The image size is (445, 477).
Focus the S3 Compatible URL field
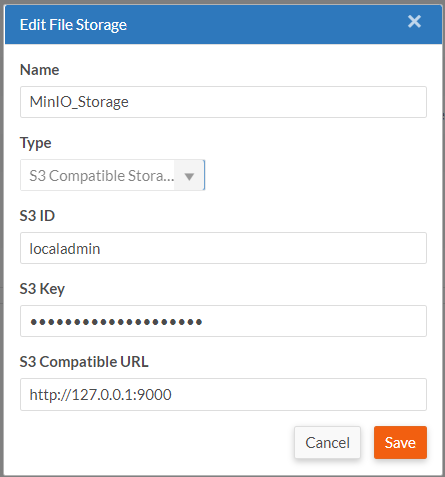223,394
